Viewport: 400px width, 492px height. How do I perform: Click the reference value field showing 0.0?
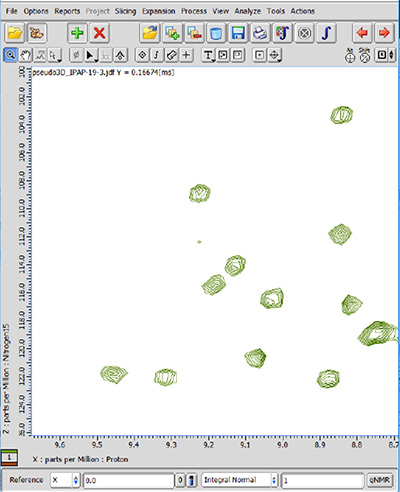[x=129, y=480]
